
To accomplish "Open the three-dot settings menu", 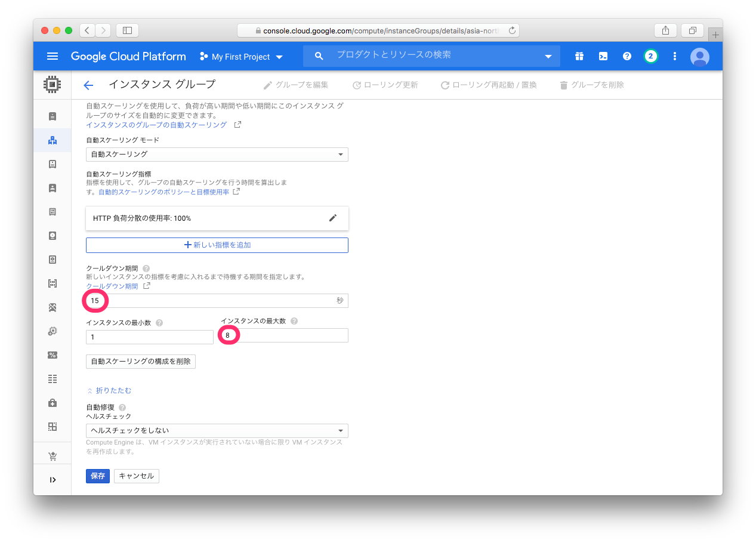I will pyautogui.click(x=675, y=56).
